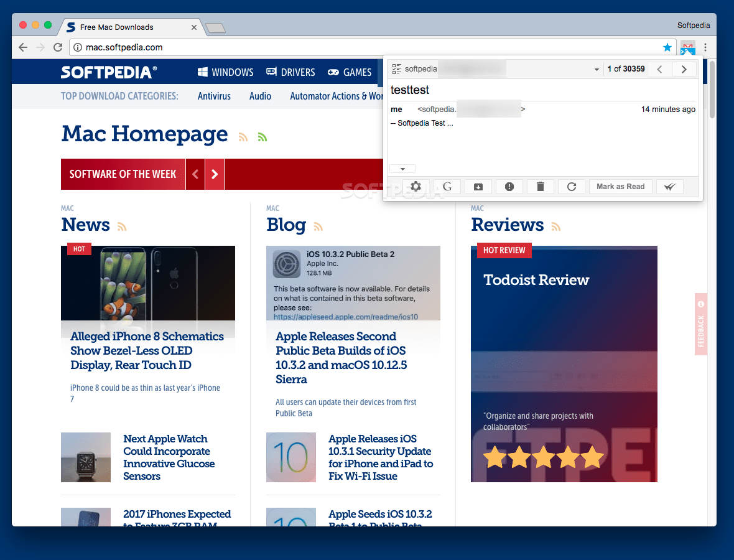Click the Mark as Read button

coord(620,186)
